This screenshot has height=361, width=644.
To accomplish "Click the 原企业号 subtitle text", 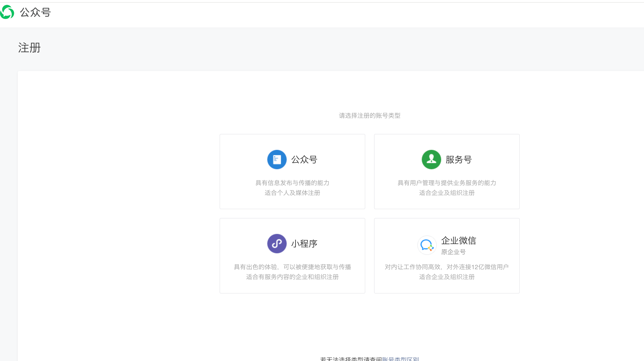I will pos(453,252).
